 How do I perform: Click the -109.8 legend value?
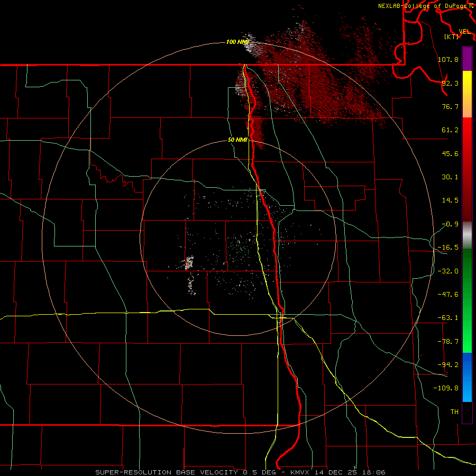click(446, 388)
